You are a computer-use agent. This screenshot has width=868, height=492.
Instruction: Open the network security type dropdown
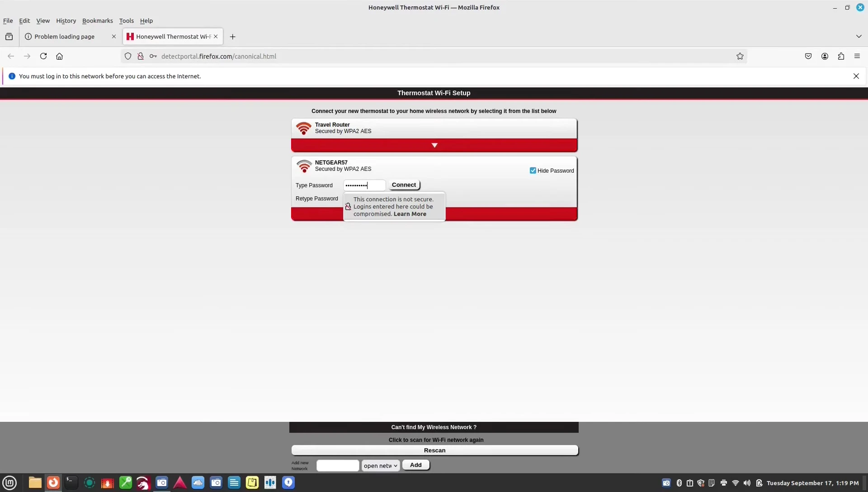pyautogui.click(x=381, y=465)
